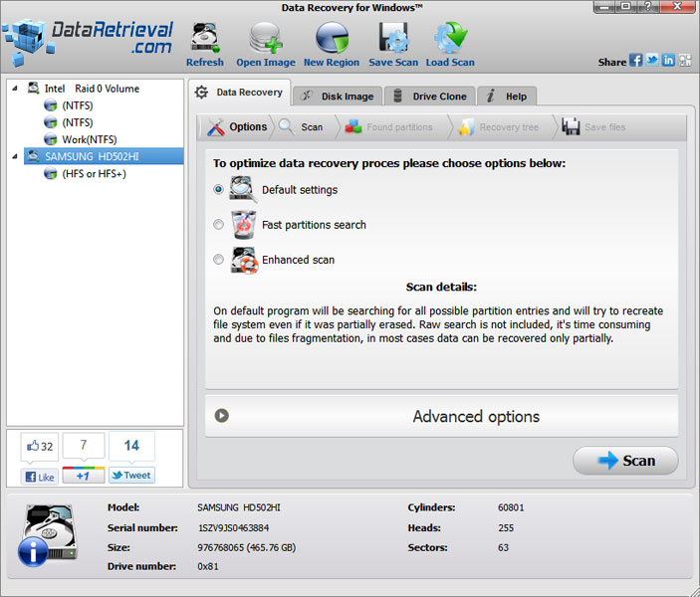Select the second (NTFS) partition
Viewport: 700px width, 597px height.
pyautogui.click(x=78, y=122)
